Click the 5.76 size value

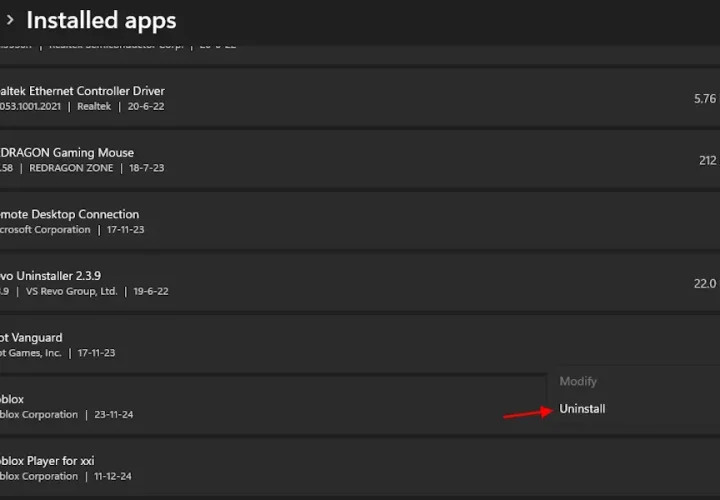point(705,99)
